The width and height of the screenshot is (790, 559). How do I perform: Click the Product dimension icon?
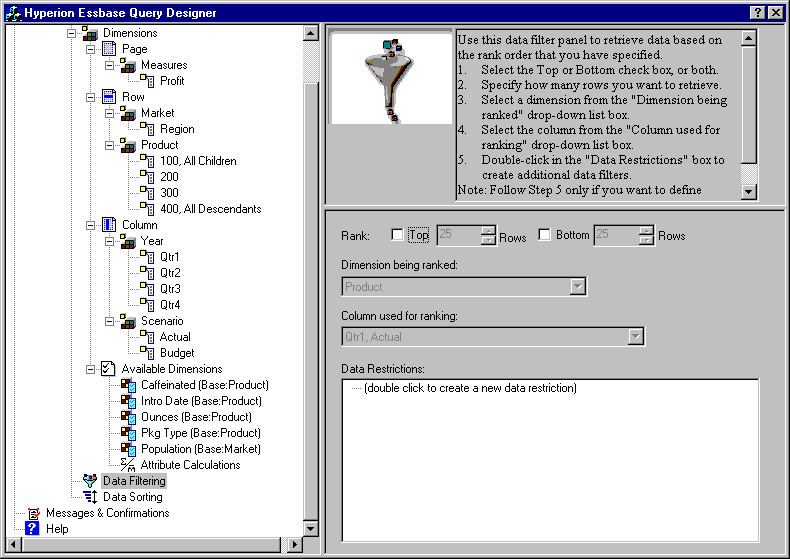click(128, 146)
